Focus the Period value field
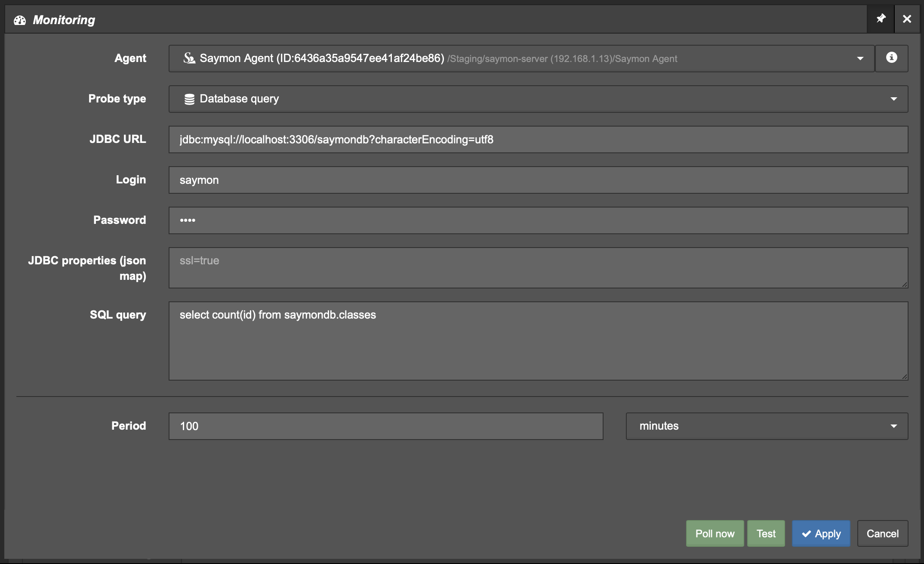 coord(386,426)
